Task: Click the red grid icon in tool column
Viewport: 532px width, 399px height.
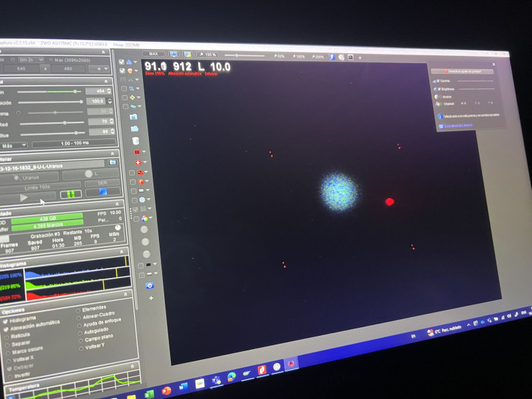Action: click(x=137, y=152)
